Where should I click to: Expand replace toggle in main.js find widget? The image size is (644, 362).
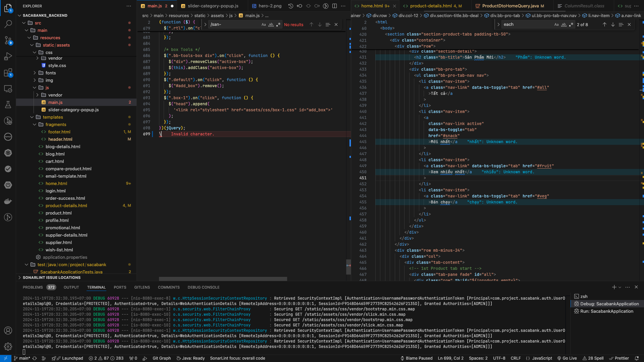(205, 24)
